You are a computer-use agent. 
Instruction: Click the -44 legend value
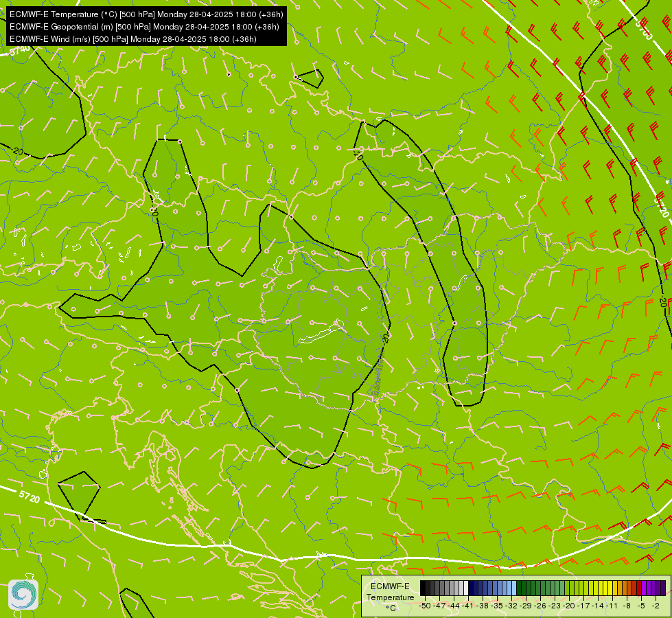coord(454,606)
